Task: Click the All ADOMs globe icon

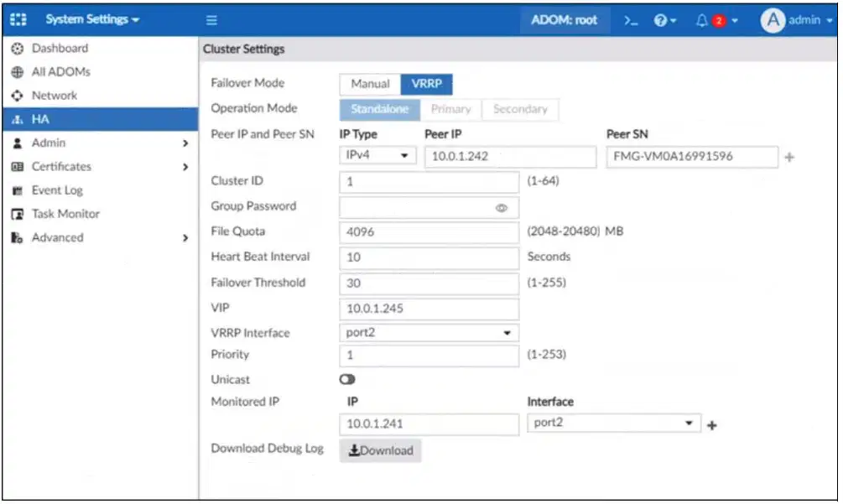Action: pos(18,72)
